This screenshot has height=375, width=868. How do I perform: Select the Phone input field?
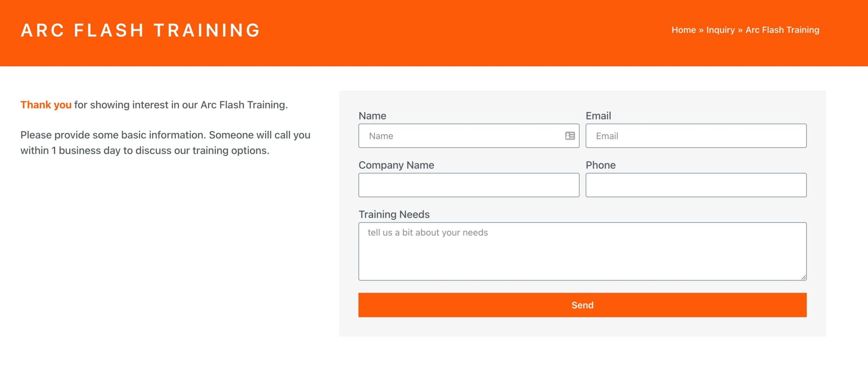[x=696, y=185]
